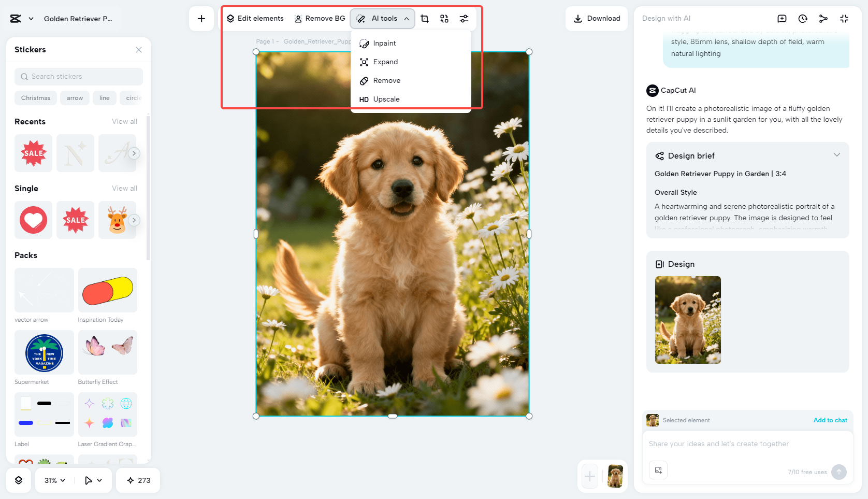Open Edit elements panel

(255, 18)
